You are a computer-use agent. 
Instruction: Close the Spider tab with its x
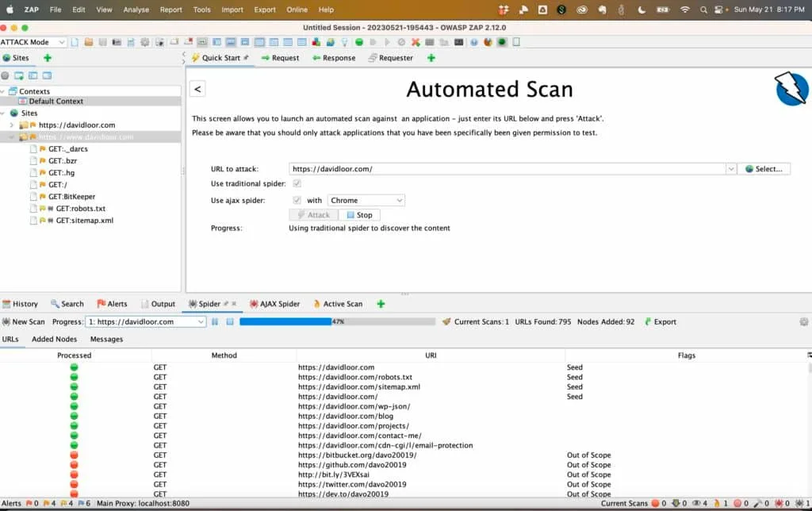coord(234,304)
